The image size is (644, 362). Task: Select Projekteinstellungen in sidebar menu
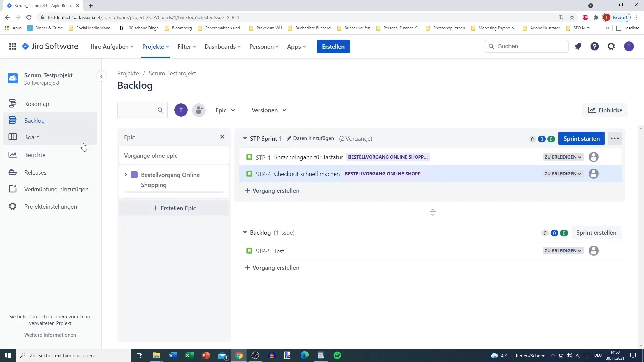pos(51,206)
